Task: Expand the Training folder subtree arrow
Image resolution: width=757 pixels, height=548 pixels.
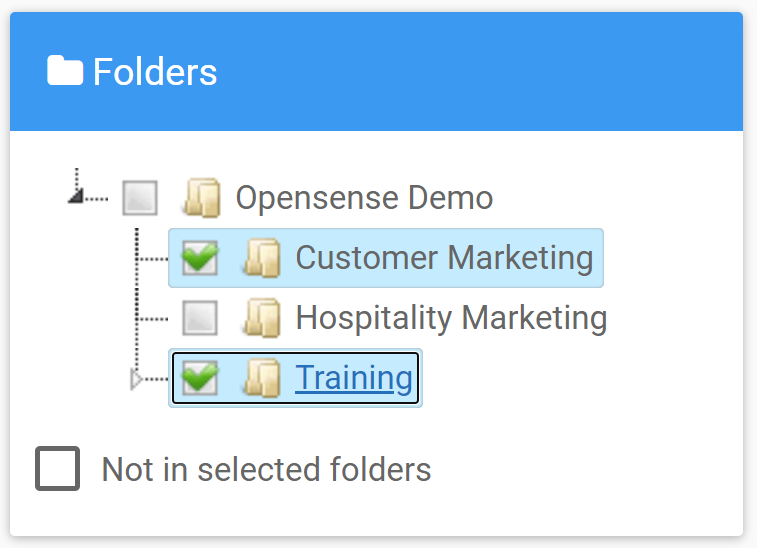Action: pos(136,379)
